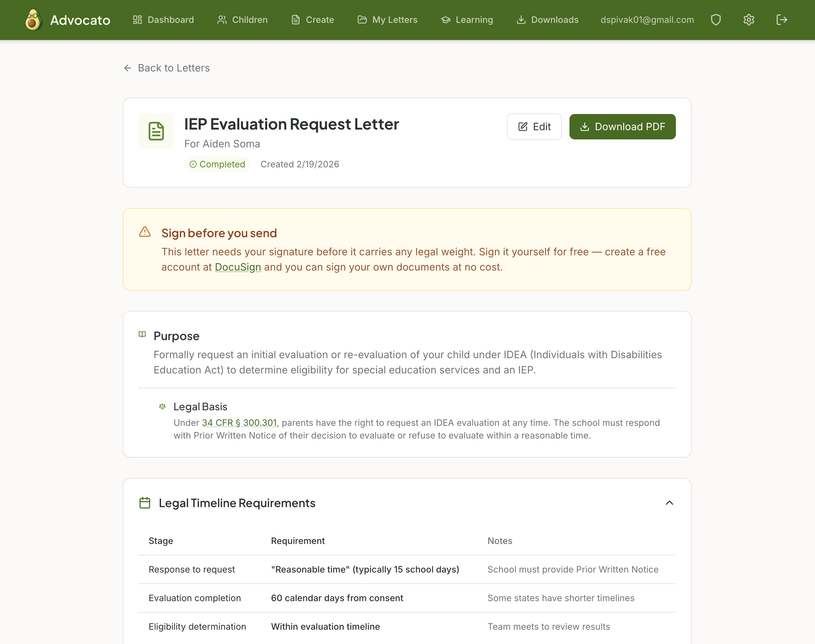Open the settings gear icon

click(x=748, y=20)
